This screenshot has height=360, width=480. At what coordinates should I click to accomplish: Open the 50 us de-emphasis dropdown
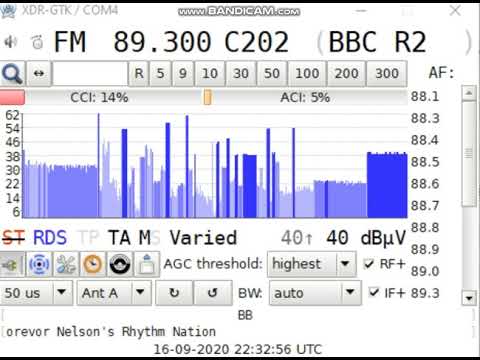(36, 293)
